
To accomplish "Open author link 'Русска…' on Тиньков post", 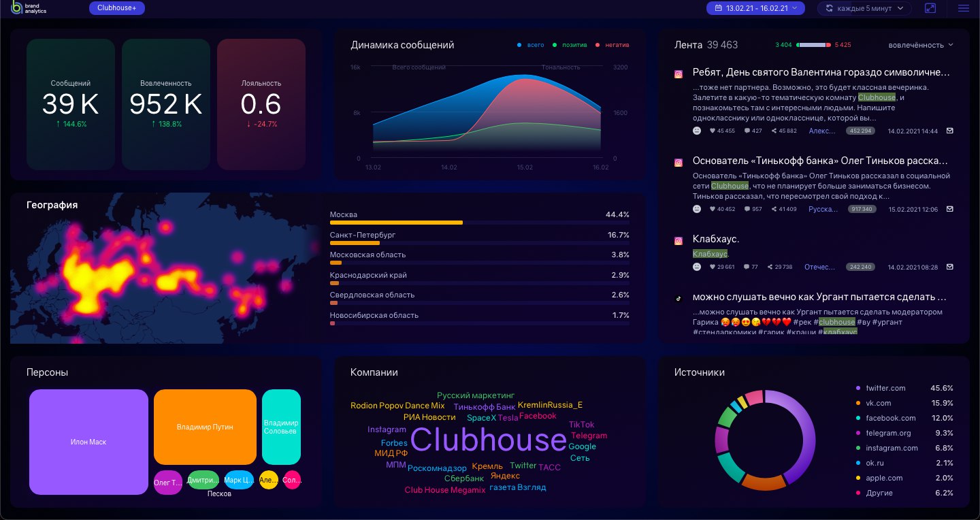I will pyautogui.click(x=823, y=209).
